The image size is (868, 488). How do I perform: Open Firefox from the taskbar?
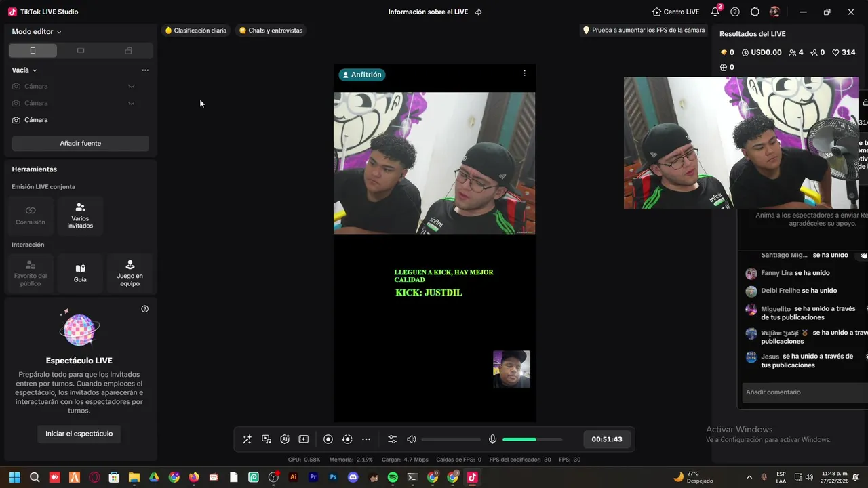tap(194, 477)
